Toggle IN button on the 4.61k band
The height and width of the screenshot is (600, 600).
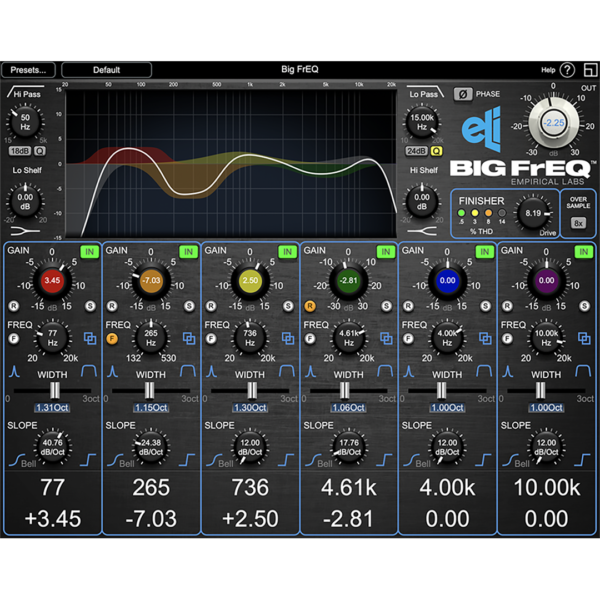click(x=386, y=252)
